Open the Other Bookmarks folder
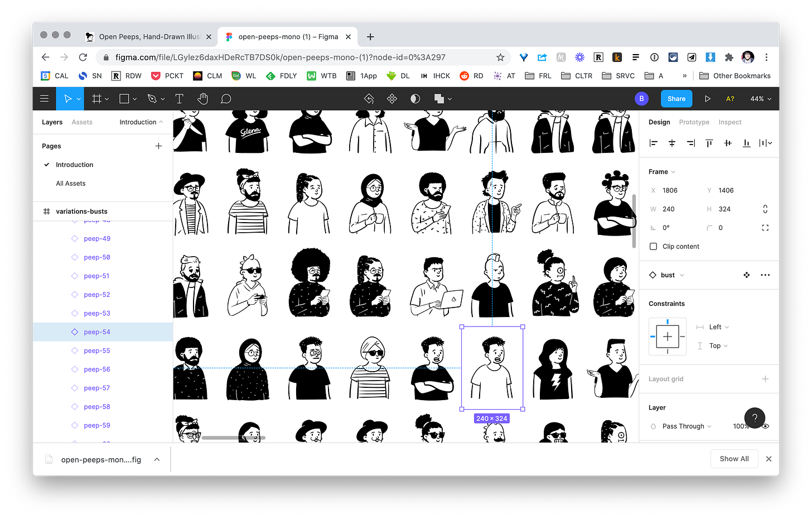Viewport: 812px width, 519px height. [734, 76]
